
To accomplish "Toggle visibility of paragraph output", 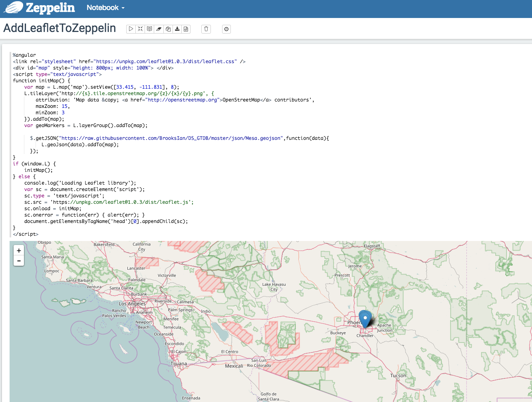I will (149, 29).
